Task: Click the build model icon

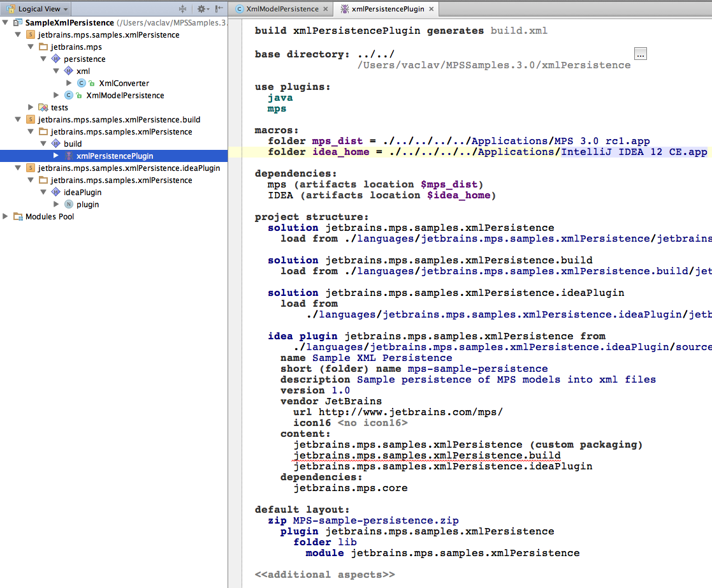Action: tap(56, 143)
